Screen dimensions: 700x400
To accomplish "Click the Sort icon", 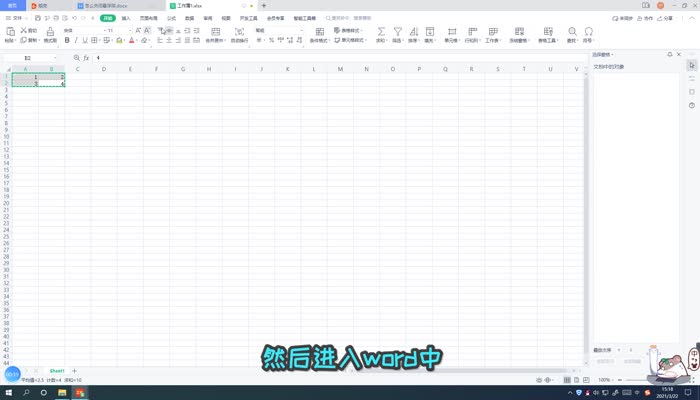I will pyautogui.click(x=414, y=31).
